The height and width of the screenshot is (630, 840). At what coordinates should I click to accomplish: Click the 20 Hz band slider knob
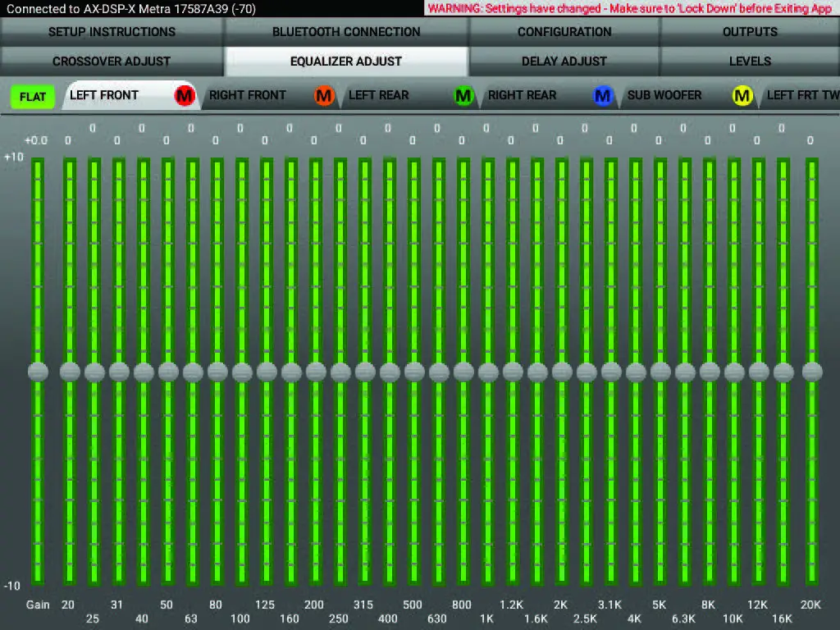point(71,372)
